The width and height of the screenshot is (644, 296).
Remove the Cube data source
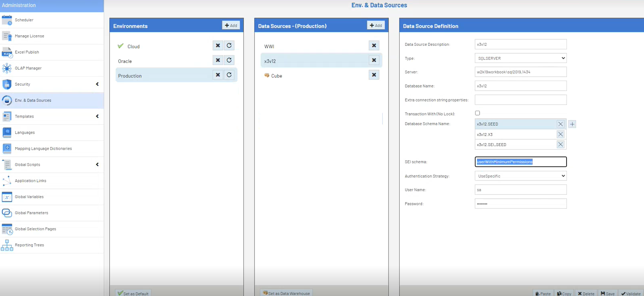(374, 75)
